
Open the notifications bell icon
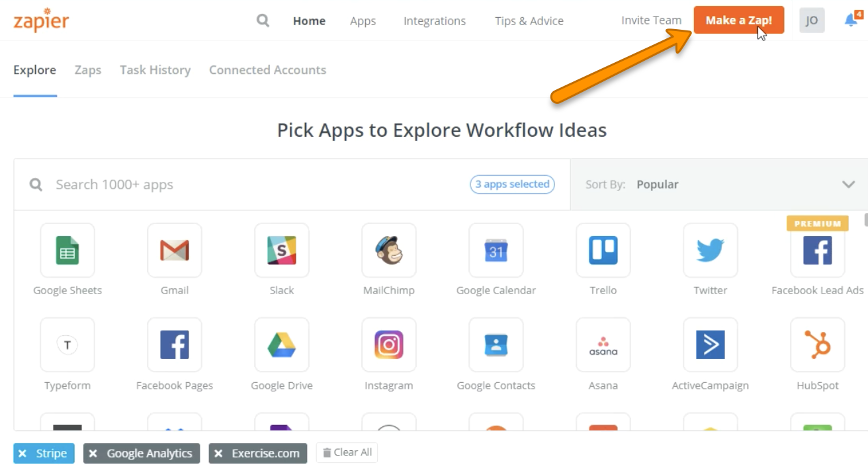(x=851, y=20)
